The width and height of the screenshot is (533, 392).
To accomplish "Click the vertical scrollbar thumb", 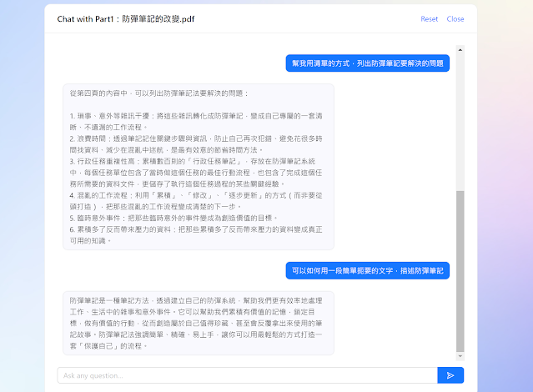I will (x=460, y=267).
